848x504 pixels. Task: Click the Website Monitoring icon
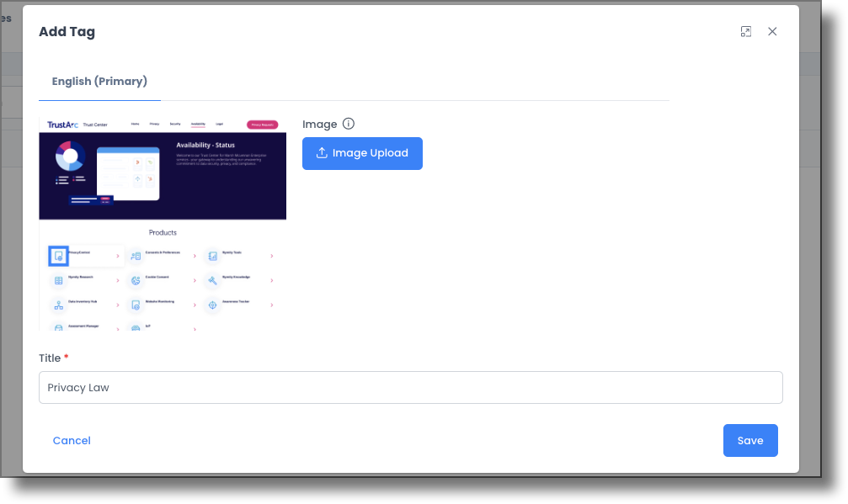tap(136, 305)
